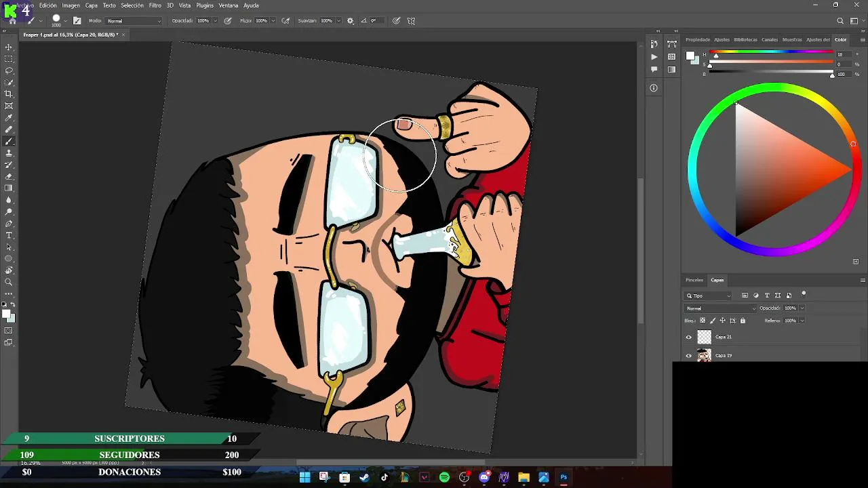Screen dimensions: 868x488
Task: Filter layers by type layers icon
Action: pyautogui.click(x=767, y=296)
